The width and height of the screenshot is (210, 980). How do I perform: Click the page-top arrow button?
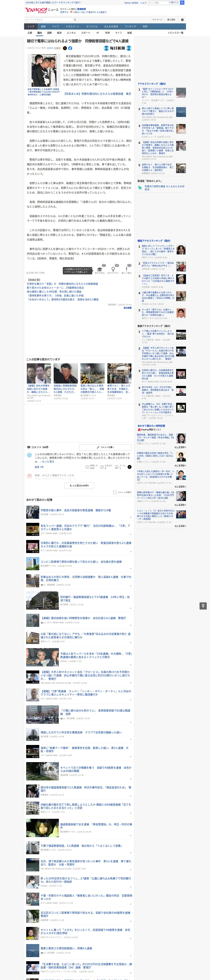coord(203,606)
